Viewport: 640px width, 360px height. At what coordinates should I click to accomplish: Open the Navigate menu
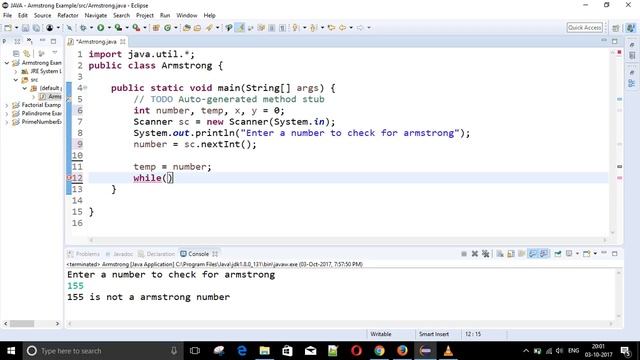[96, 16]
